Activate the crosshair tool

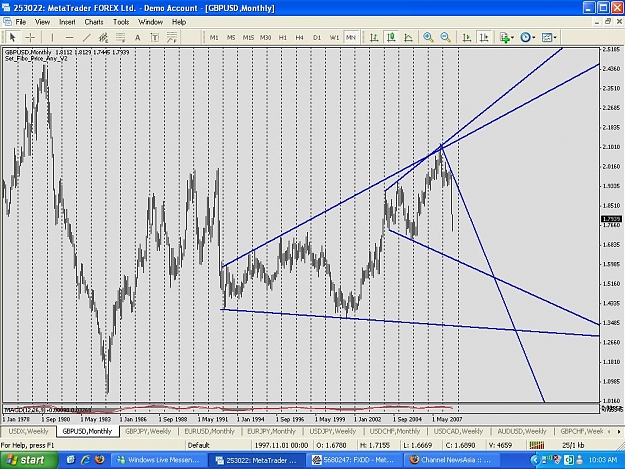click(30, 37)
